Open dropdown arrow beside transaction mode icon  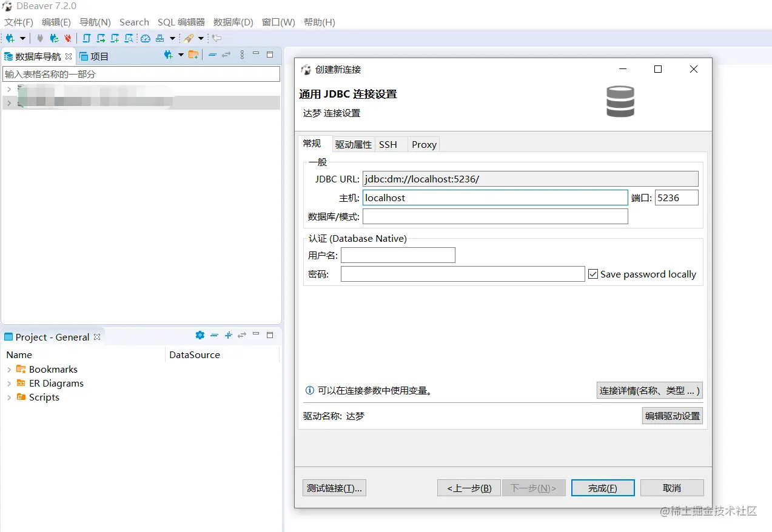coord(172,38)
